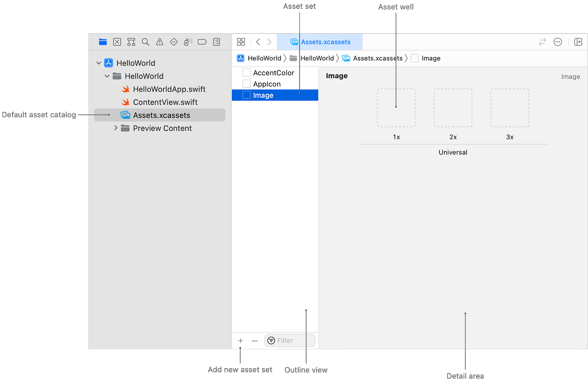Click HelloWorld folder in jump bar
Viewport: 588px width, 382px height.
click(x=312, y=58)
